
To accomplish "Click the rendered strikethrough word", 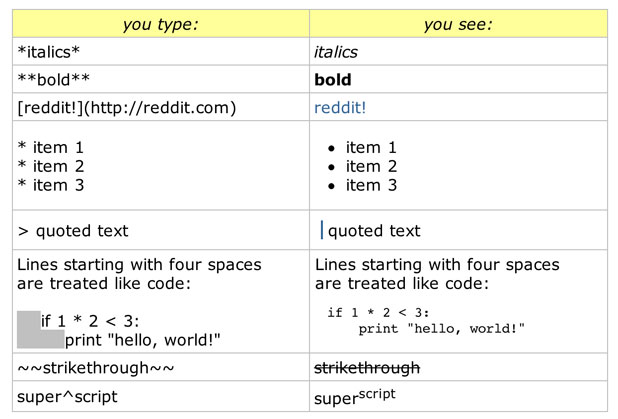I will tap(367, 368).
